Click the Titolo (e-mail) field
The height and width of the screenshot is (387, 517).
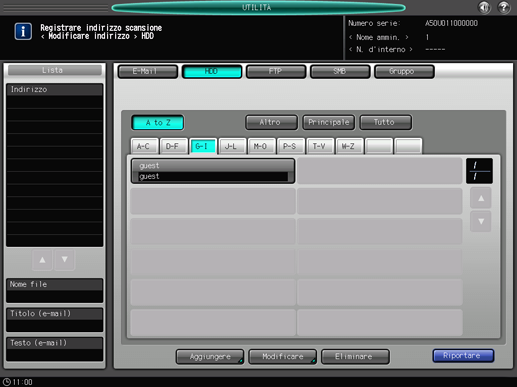[x=55, y=320]
